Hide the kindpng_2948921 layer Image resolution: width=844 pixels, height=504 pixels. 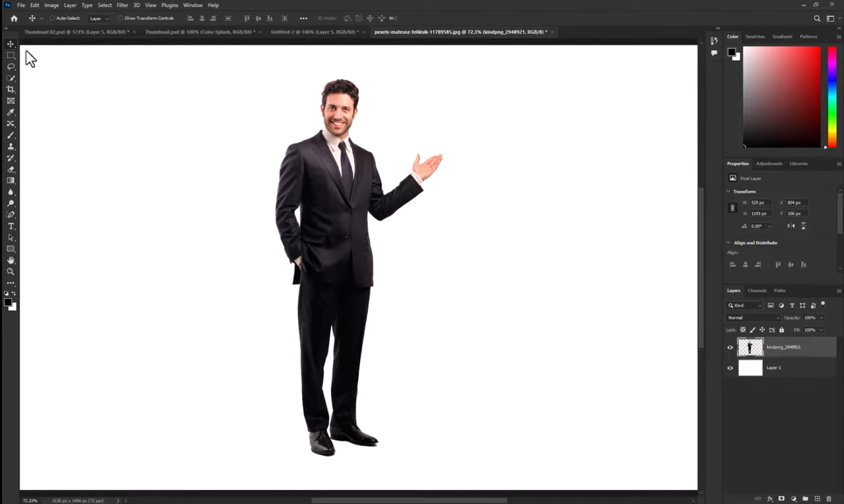(x=730, y=347)
